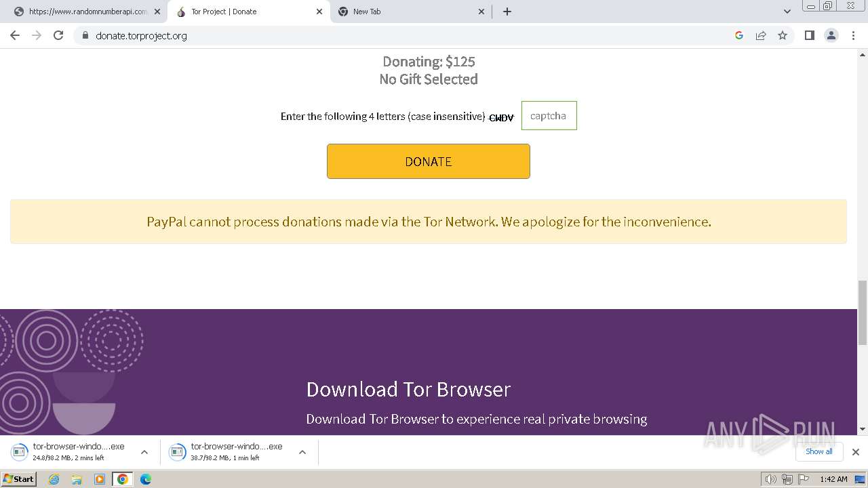Click the second download's file icon
This screenshot has height=488, width=868.
click(x=178, y=452)
